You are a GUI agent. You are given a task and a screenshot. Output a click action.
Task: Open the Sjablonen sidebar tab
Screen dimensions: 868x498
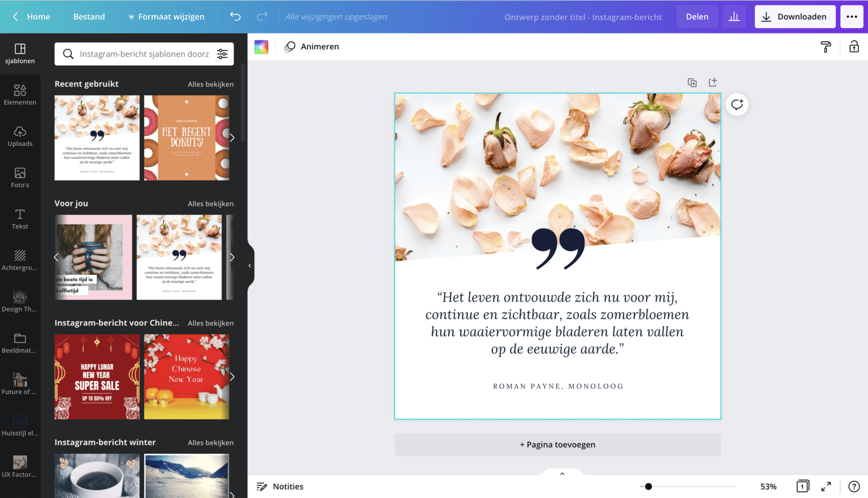coord(20,54)
